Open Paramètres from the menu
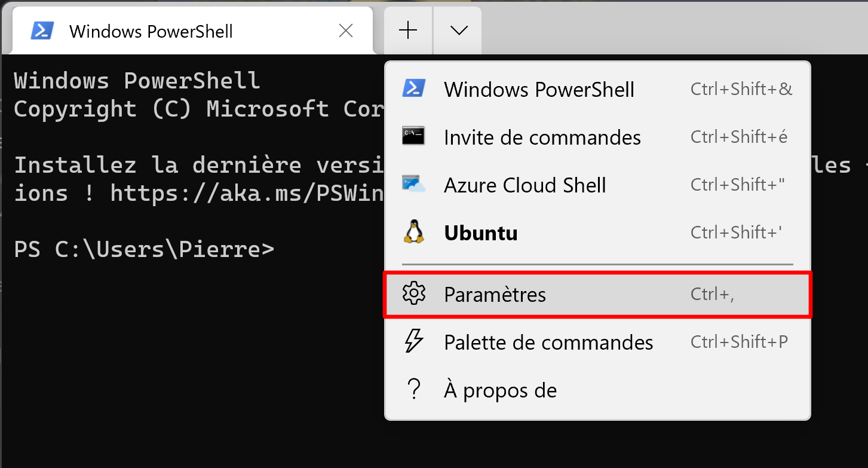Screen dimensions: 868x468 coord(598,295)
